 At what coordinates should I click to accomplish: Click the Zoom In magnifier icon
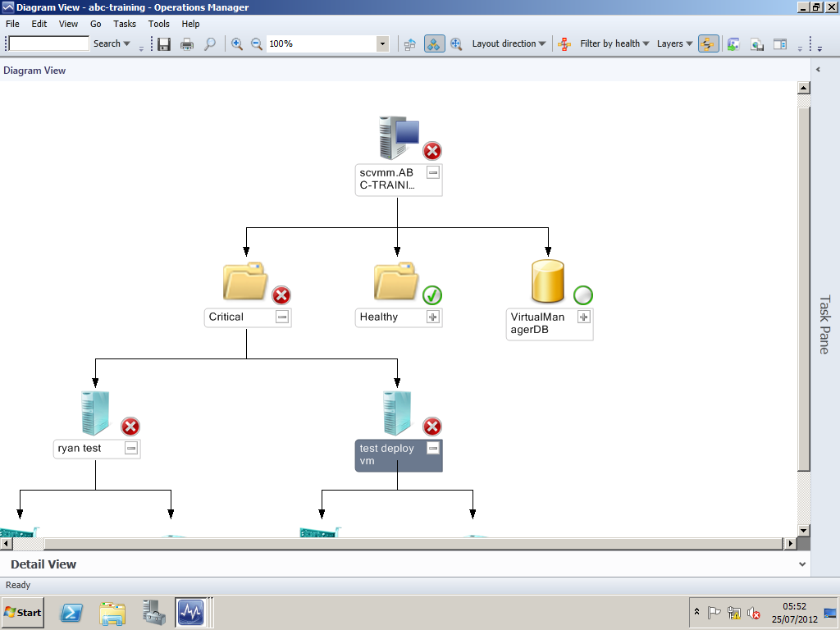click(x=237, y=44)
